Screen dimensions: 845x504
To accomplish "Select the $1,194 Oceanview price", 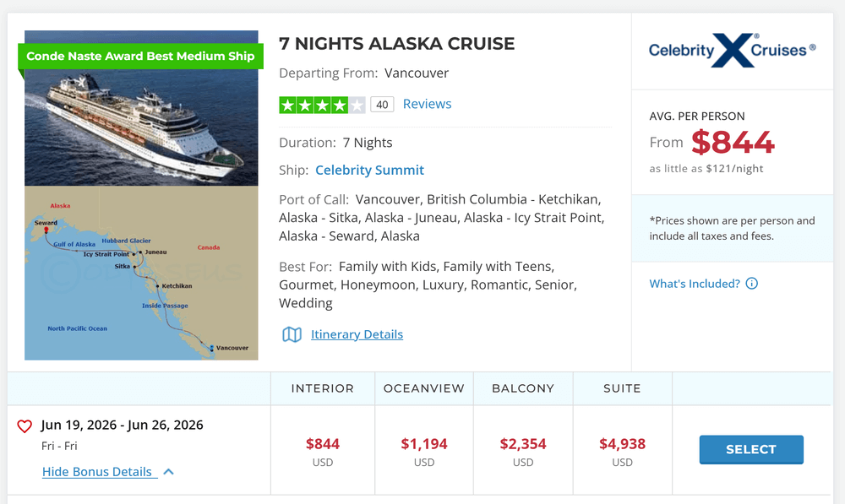I will point(424,444).
